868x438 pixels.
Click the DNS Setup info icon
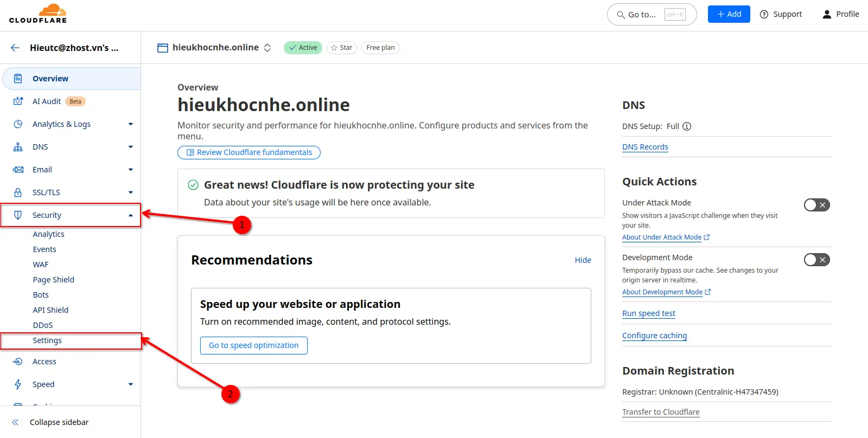tap(687, 126)
